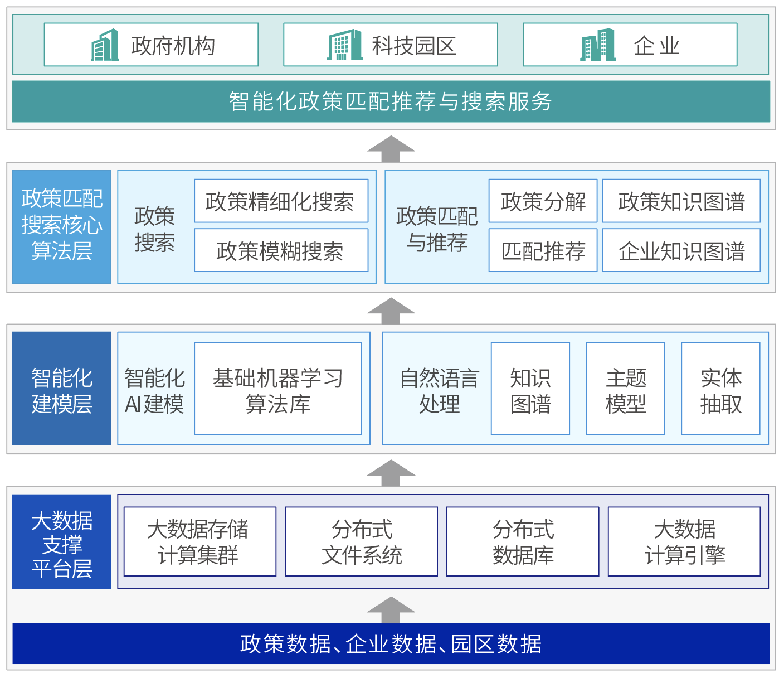This screenshot has height=678, width=784.
Task: Click the up arrow above 大数据支撑平台层
Action: tap(391, 473)
